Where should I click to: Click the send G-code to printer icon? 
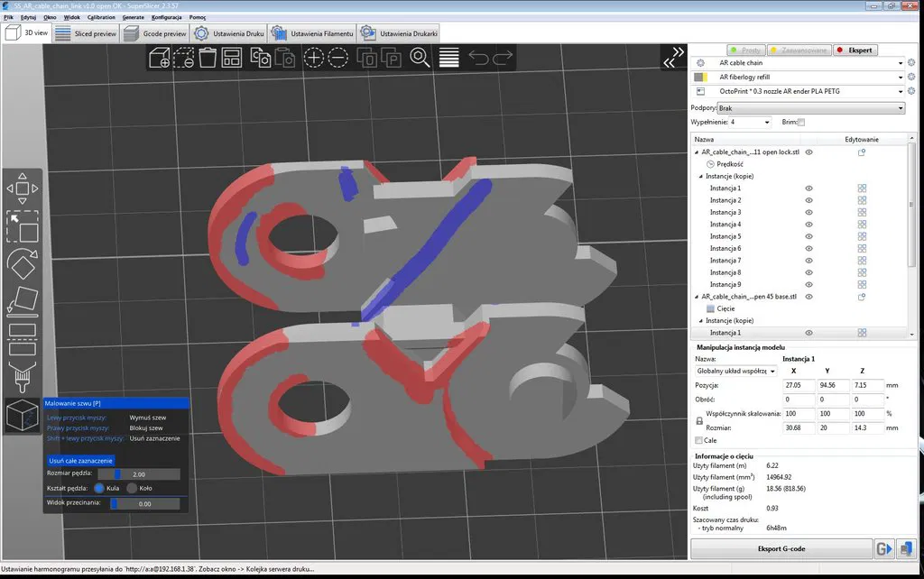click(x=884, y=549)
